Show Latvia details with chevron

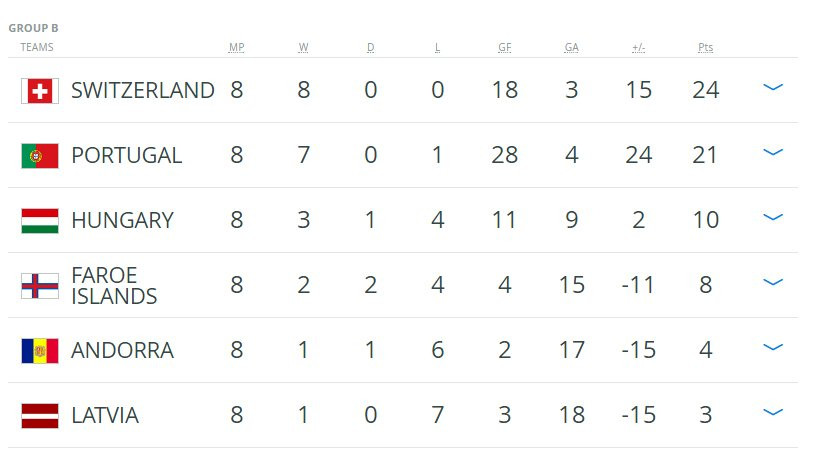(x=772, y=413)
